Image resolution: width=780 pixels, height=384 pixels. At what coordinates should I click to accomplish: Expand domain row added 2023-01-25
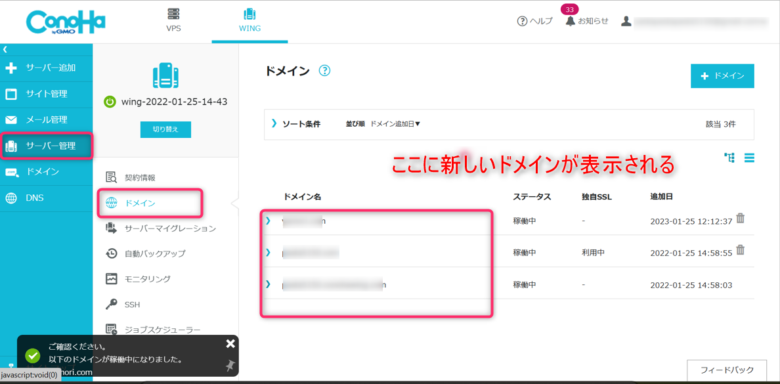[x=268, y=220]
